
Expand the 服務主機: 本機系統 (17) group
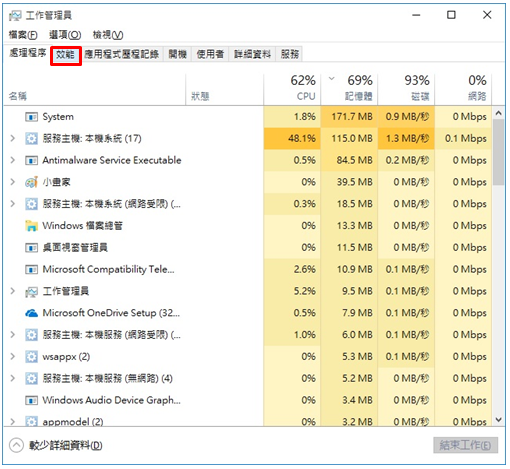(13, 138)
